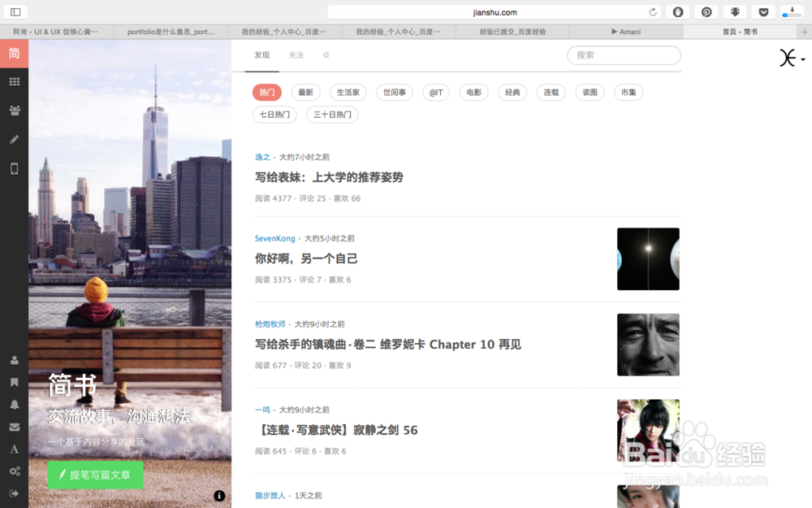Open the envelope messages icon in the sidebar
This screenshot has width=812, height=508.
click(13, 426)
